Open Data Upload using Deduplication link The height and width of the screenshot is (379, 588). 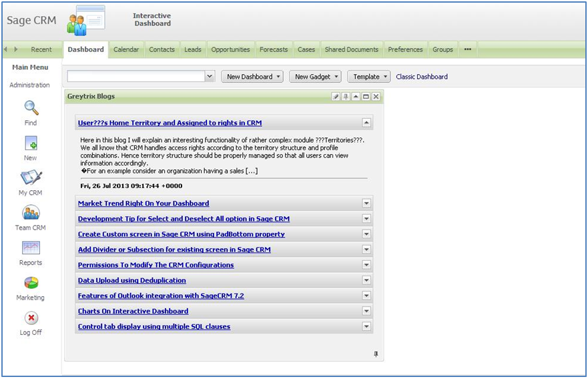pyautogui.click(x=132, y=280)
